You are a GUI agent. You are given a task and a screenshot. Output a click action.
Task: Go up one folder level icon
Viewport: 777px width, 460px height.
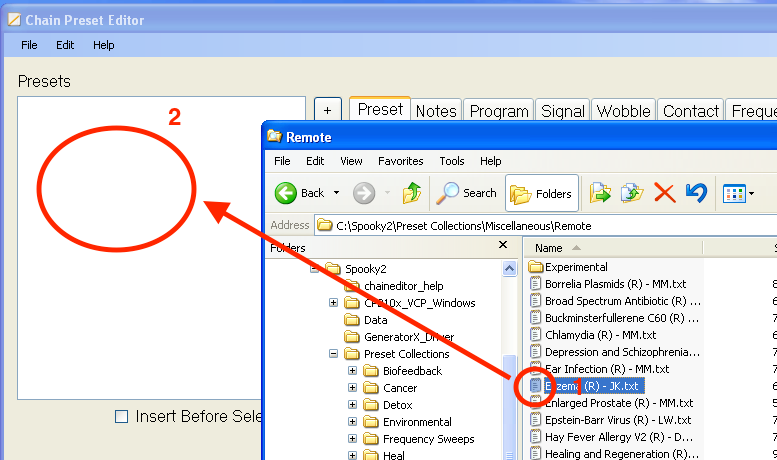[412, 193]
